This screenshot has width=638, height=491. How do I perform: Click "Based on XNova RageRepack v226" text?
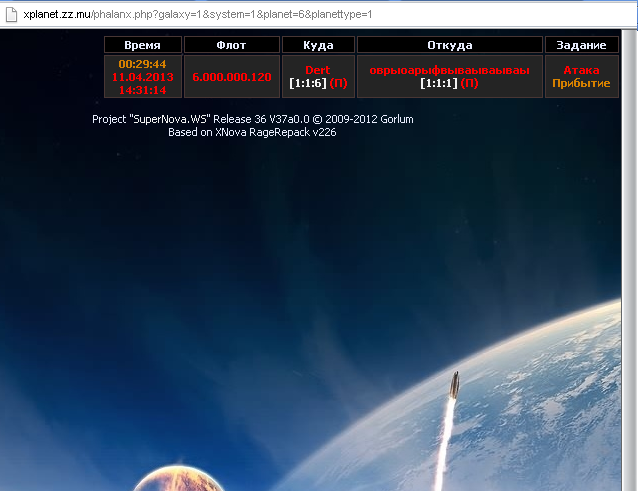(252, 132)
